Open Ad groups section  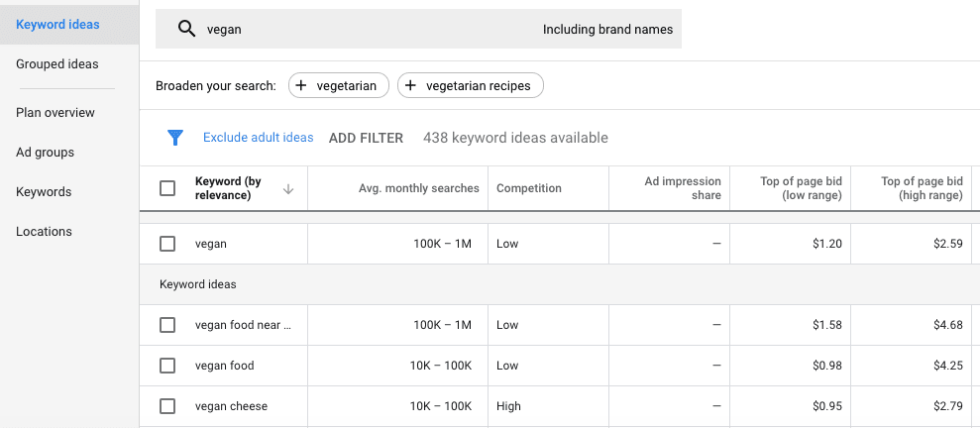45,153
